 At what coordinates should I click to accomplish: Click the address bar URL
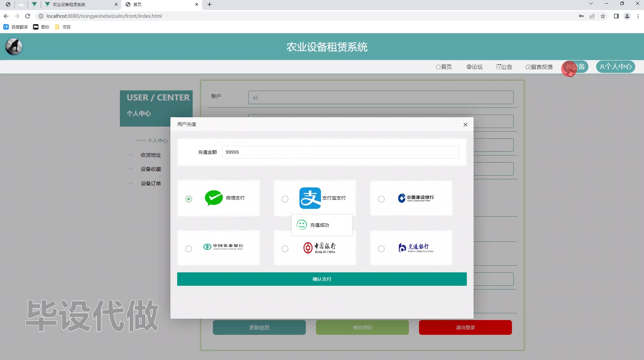pos(104,16)
